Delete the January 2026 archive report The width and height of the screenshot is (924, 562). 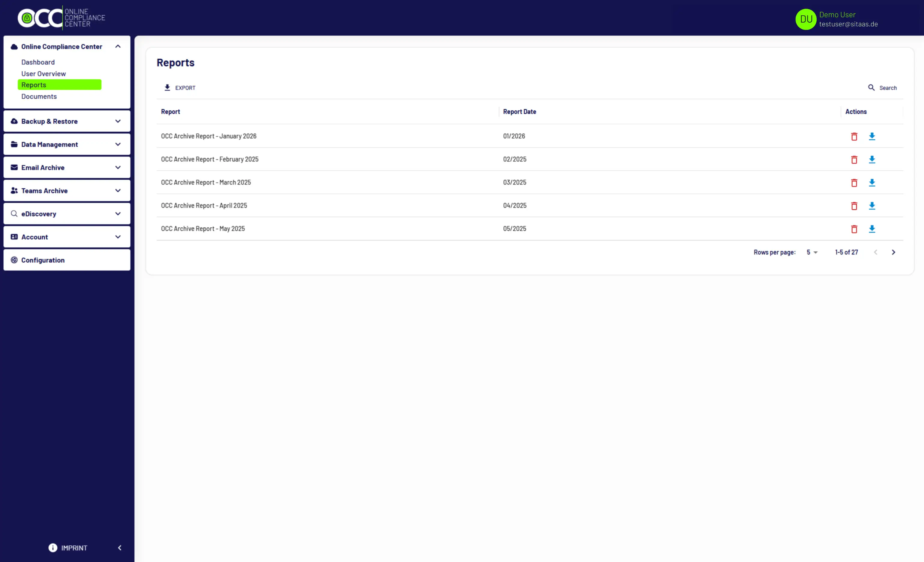point(854,136)
